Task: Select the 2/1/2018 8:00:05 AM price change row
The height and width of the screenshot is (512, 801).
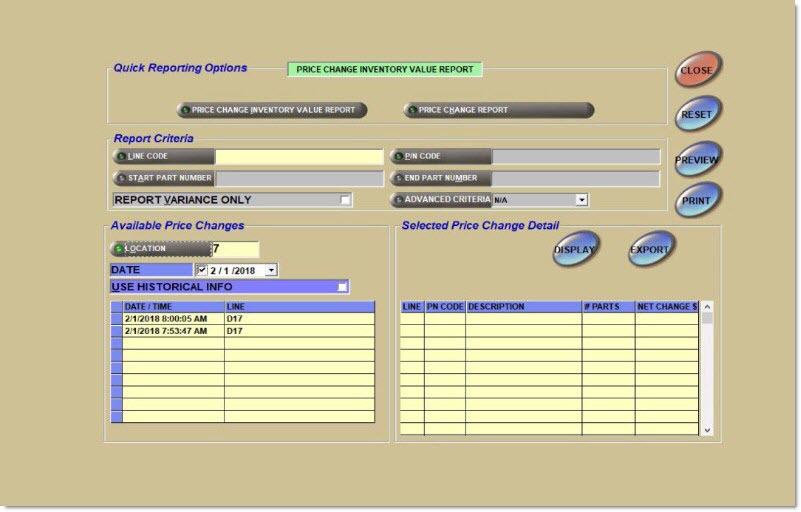Action: (x=166, y=319)
